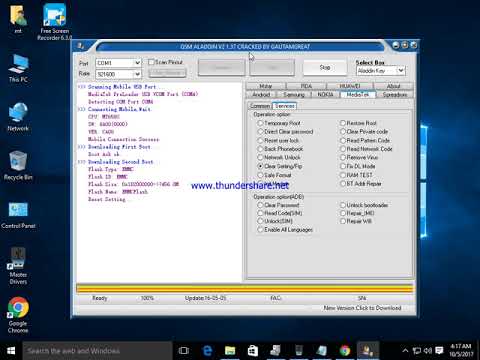Click GSM Aladdin title bar app icon
This screenshot has width=480, height=360.
[81, 46]
